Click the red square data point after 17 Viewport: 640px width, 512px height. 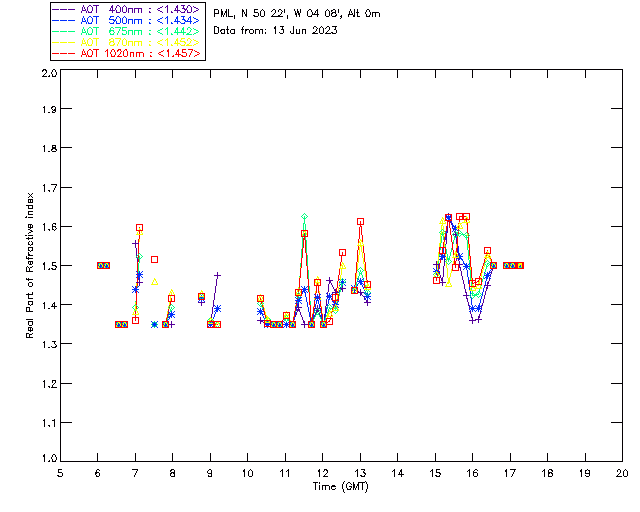[x=520, y=265]
